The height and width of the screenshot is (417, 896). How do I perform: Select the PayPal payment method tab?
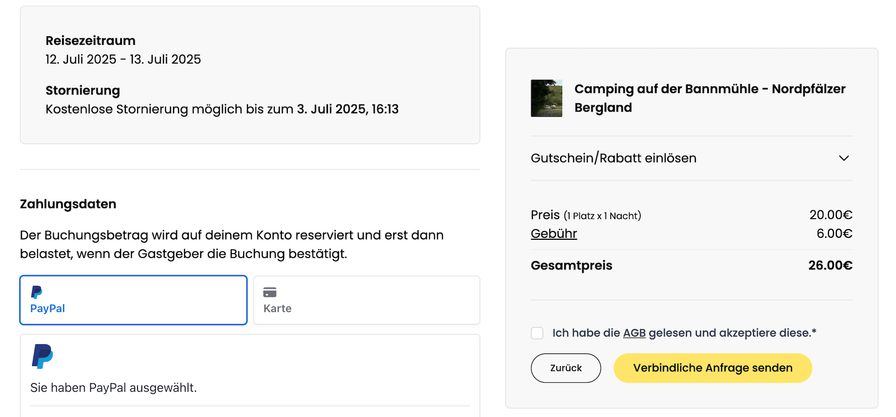coord(133,300)
